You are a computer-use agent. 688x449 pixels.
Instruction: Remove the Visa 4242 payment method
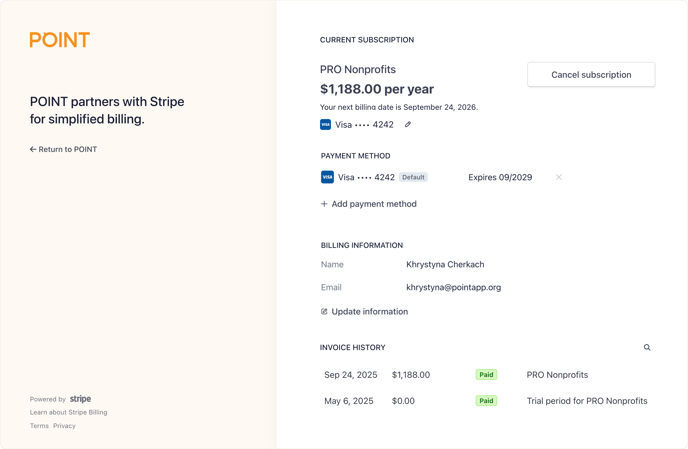pyautogui.click(x=559, y=177)
